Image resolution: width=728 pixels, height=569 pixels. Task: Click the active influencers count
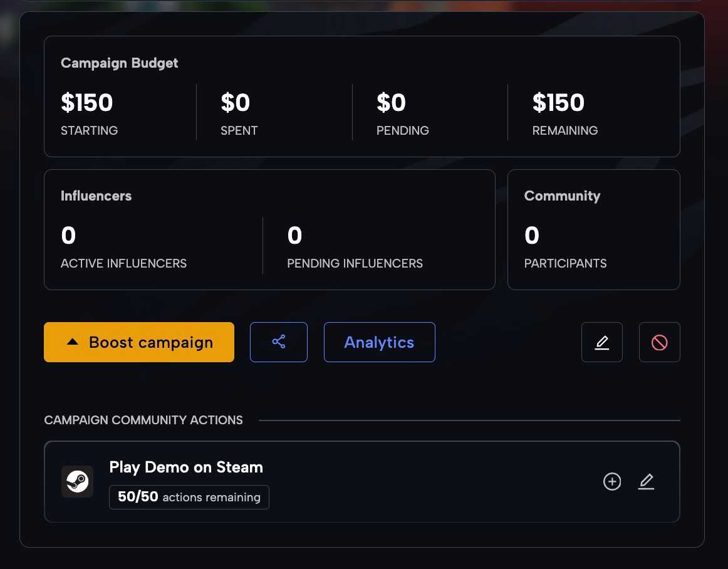tap(68, 235)
